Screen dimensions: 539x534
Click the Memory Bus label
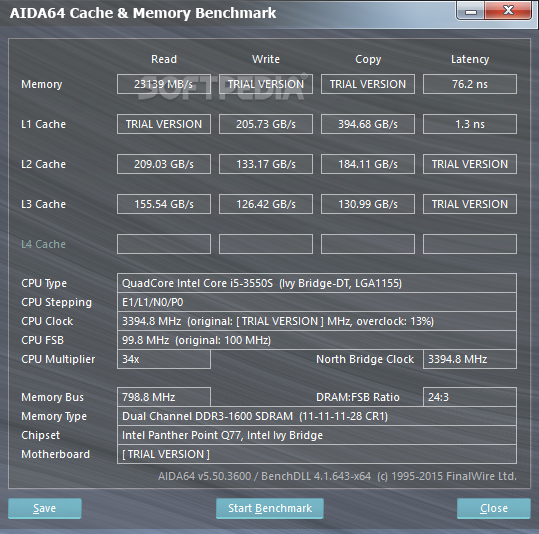pos(53,397)
